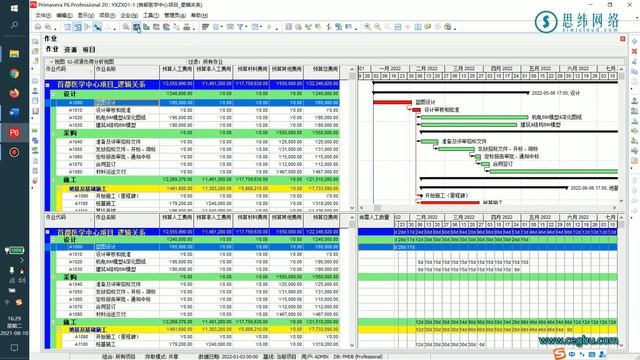Select activity A1010 row in top table
Image resolution: width=640 pixels, height=360 pixels.
coord(198,110)
